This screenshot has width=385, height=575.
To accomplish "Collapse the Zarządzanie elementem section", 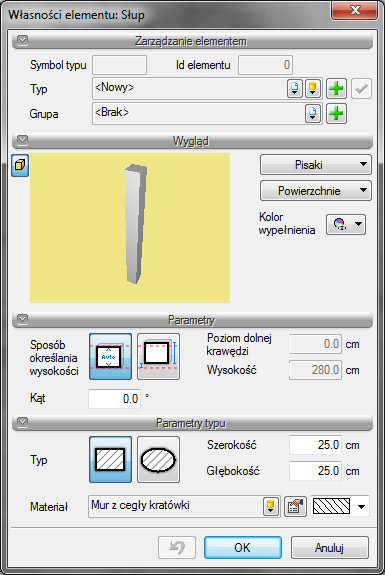I will click(22, 40).
